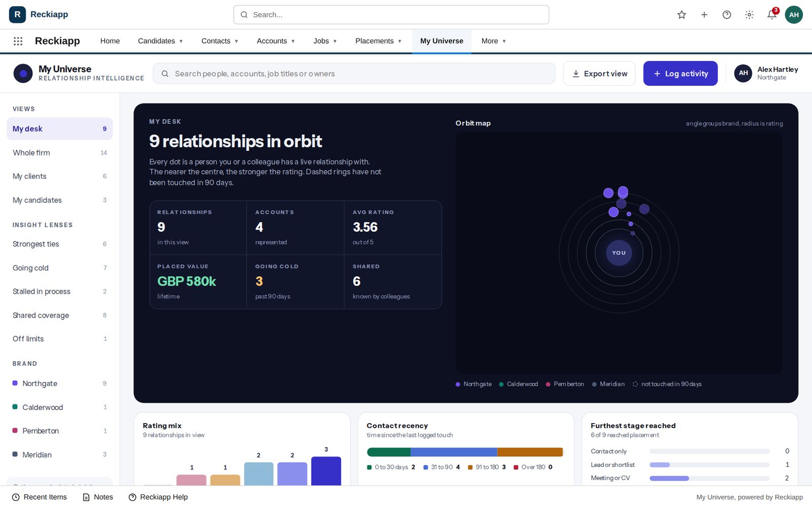Open the Shared coverage lens

pyautogui.click(x=60, y=315)
